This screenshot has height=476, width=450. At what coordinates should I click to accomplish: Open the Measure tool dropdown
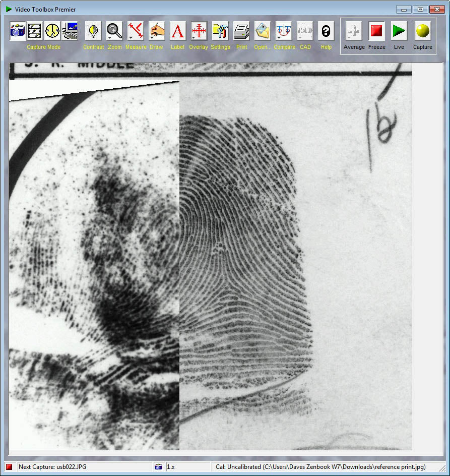(136, 31)
